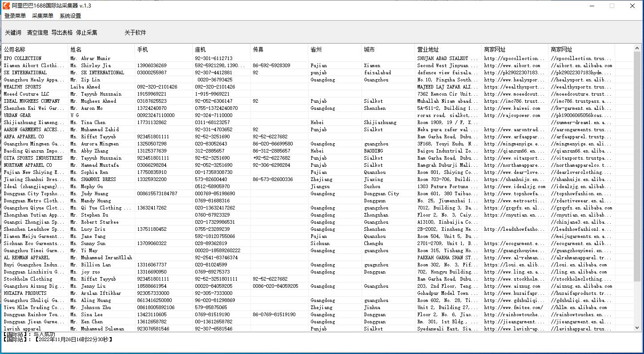Click the name Ms. Jane Yang
The image size is (644, 354).
point(88,236)
